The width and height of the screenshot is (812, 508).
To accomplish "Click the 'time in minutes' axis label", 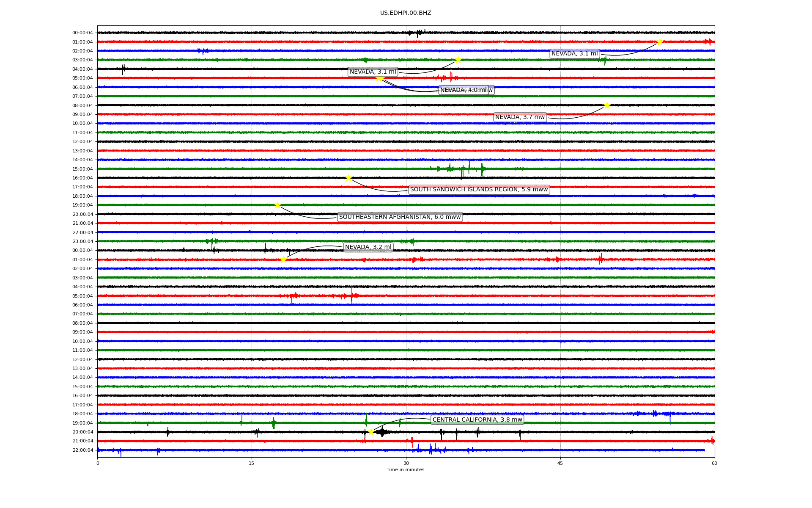I will (406, 469).
